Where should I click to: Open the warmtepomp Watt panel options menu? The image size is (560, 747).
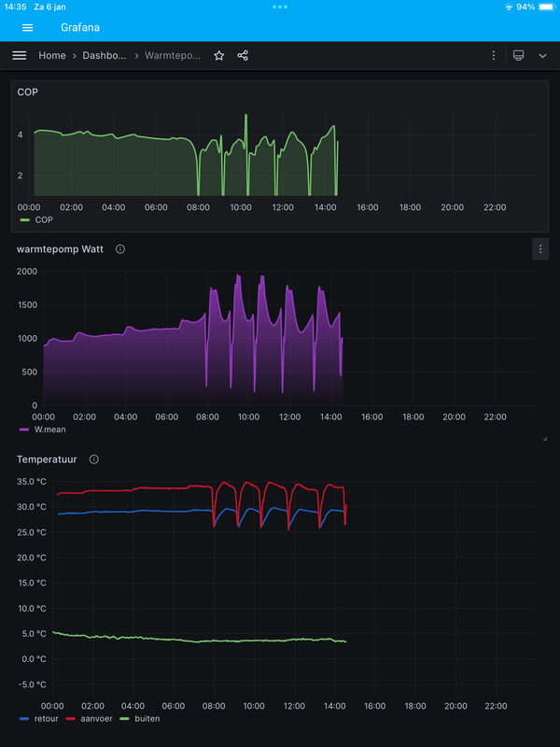coord(539,248)
